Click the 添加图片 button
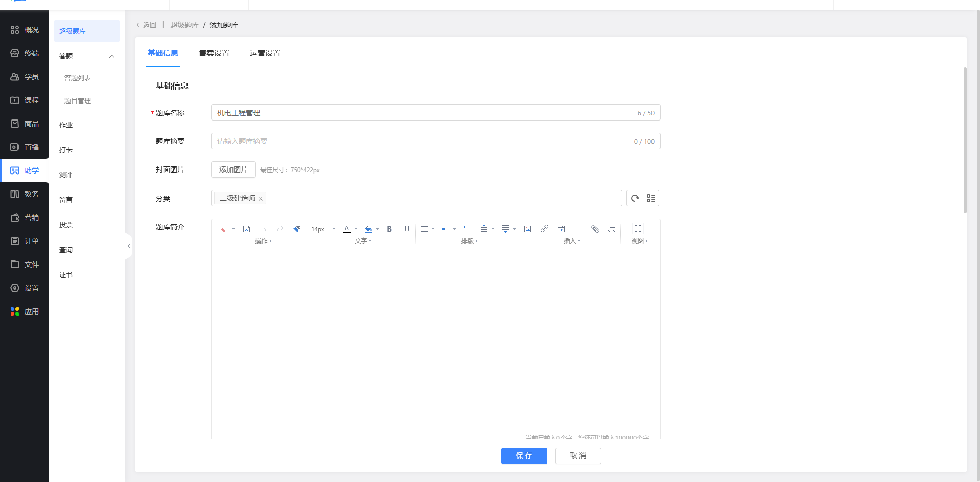This screenshot has height=482, width=980. click(233, 170)
